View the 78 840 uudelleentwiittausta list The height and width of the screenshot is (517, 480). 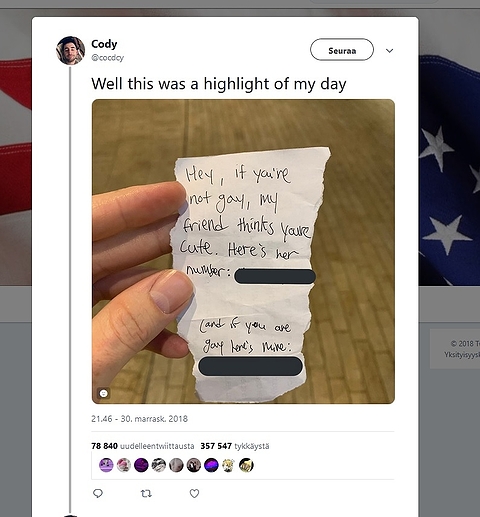pyautogui.click(x=143, y=446)
